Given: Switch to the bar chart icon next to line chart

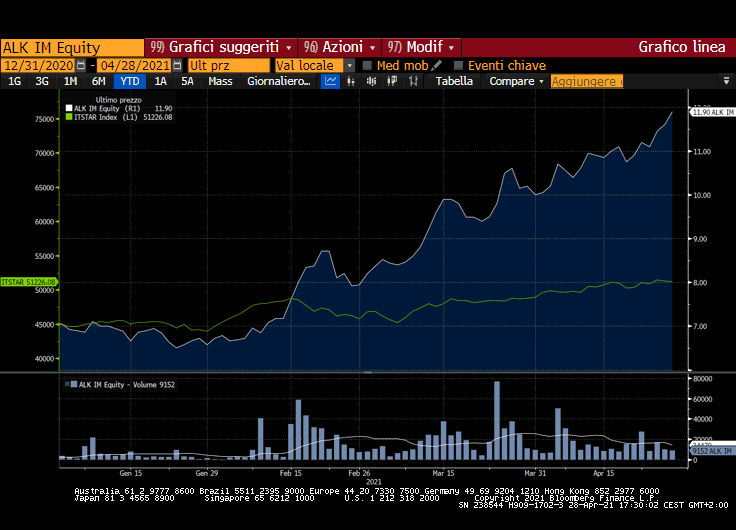Looking at the screenshot, I should pos(350,81).
